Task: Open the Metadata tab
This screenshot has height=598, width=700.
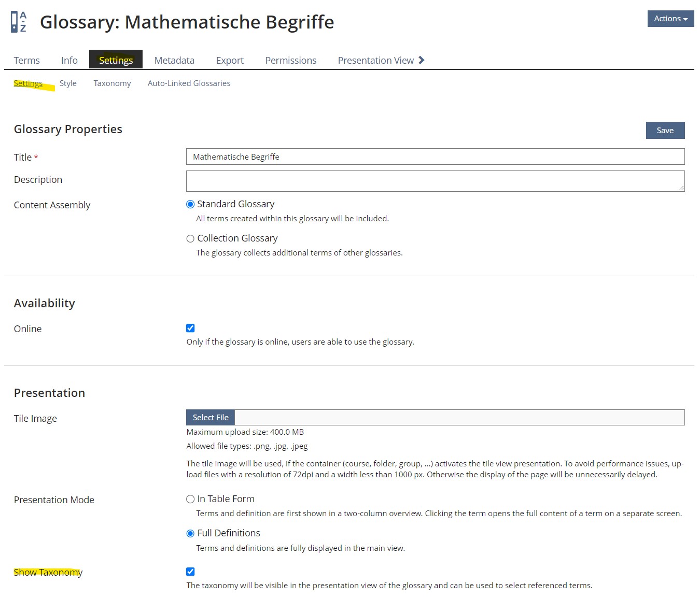Action: (x=174, y=60)
